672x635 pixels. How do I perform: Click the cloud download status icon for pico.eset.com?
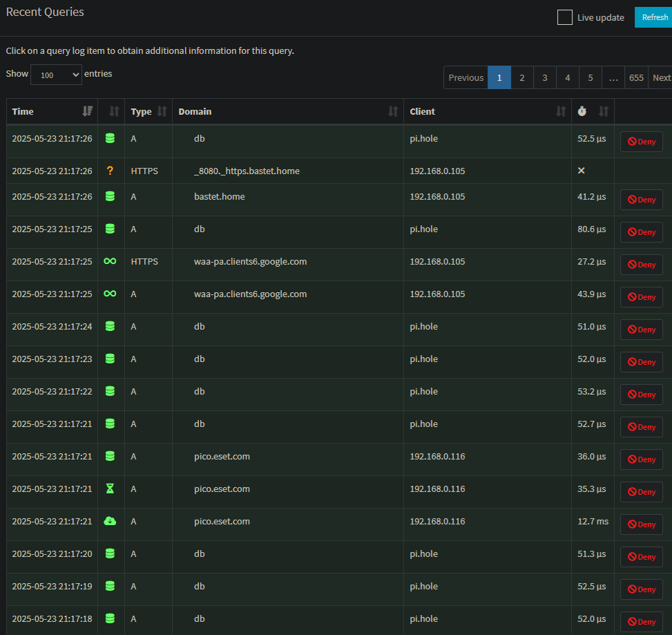(110, 521)
